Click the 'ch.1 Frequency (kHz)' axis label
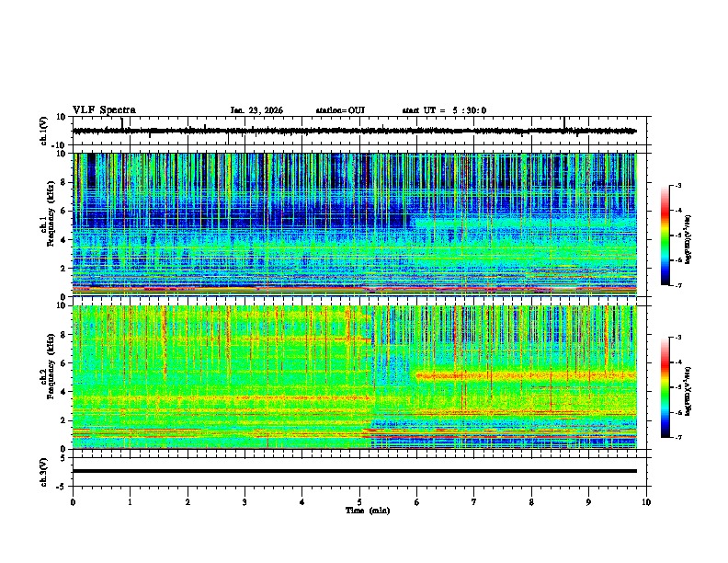 point(48,214)
